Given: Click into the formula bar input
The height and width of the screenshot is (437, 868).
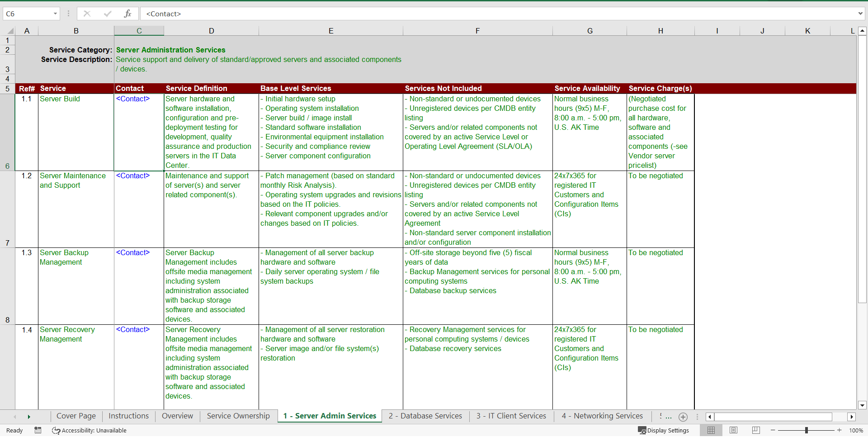Looking at the screenshot, I should pos(497,14).
